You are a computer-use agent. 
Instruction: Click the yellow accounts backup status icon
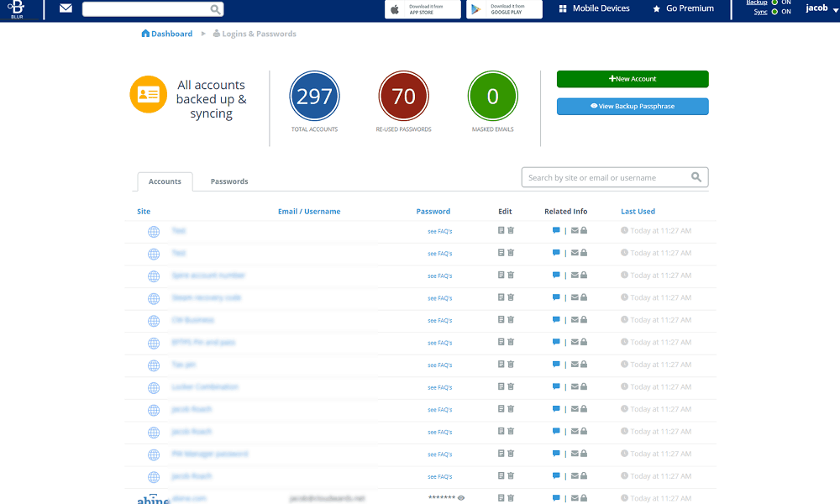tap(149, 94)
